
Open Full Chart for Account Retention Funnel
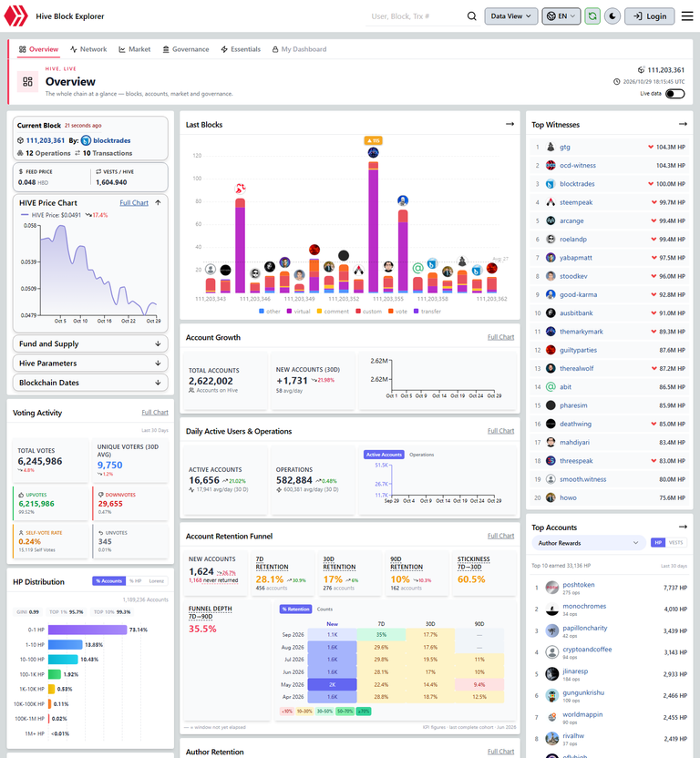pyautogui.click(x=500, y=536)
